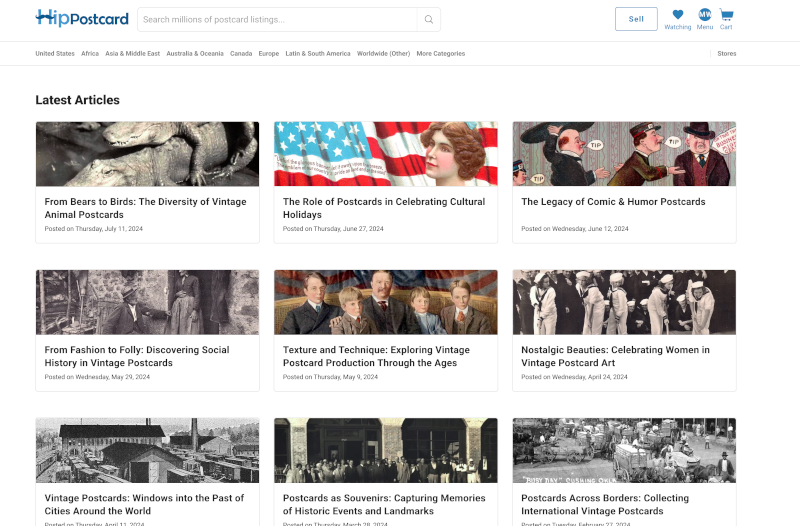This screenshot has height=526, width=800.
Task: Open the United States category
Action: point(55,54)
